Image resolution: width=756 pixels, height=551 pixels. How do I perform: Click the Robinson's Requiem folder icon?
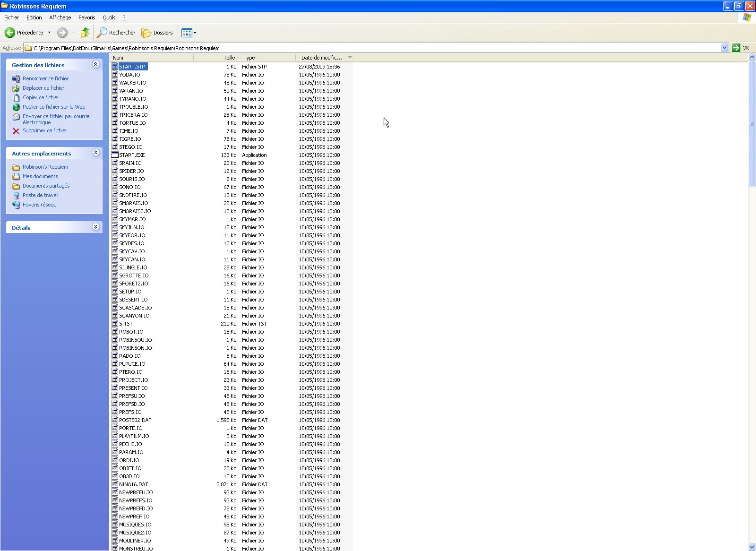coord(16,167)
